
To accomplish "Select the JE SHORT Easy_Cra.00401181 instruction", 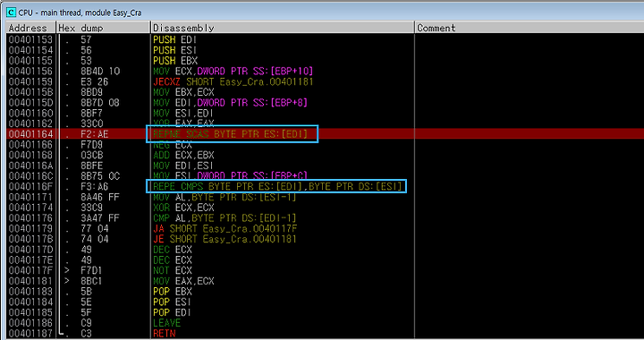I will (x=225, y=239).
